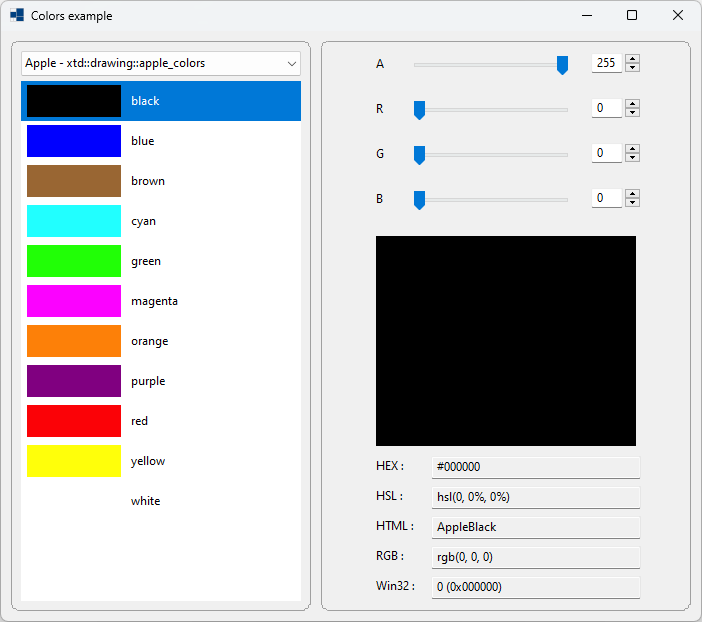Click the magenta color swatch
The height and width of the screenshot is (622, 702).
tap(74, 301)
